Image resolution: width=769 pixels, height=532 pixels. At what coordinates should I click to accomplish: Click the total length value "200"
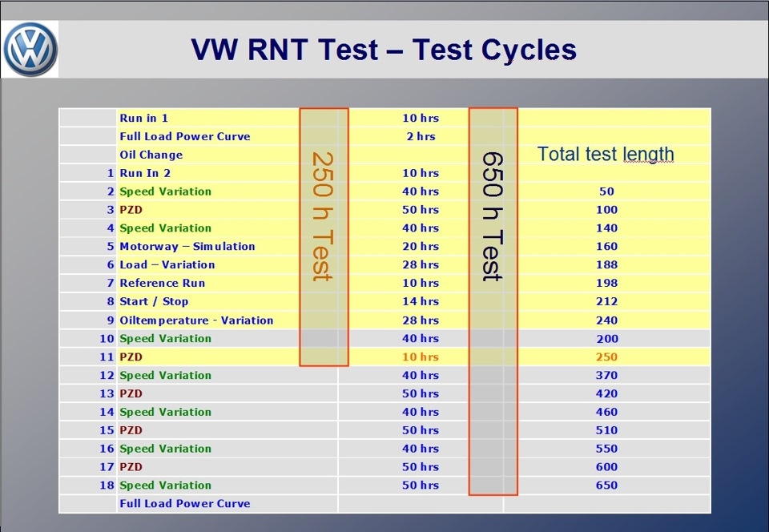606,338
